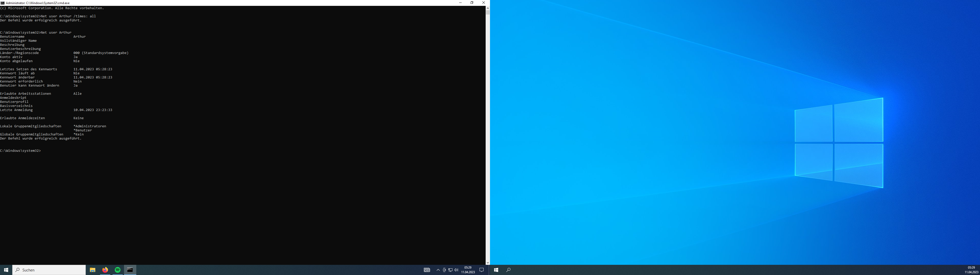Open the Start menu on primary monitor
The height and width of the screenshot is (275, 980).
pyautogui.click(x=6, y=270)
